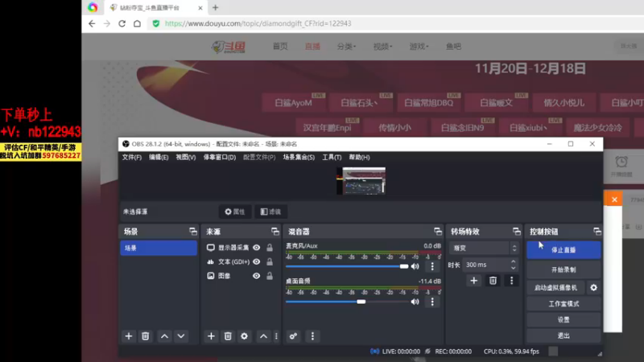The image size is (644, 362).
Task: Hide the Display Capture source
Action: (x=256, y=248)
